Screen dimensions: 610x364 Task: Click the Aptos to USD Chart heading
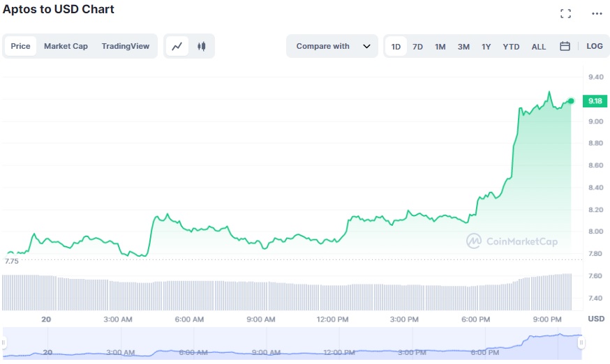[x=59, y=9]
